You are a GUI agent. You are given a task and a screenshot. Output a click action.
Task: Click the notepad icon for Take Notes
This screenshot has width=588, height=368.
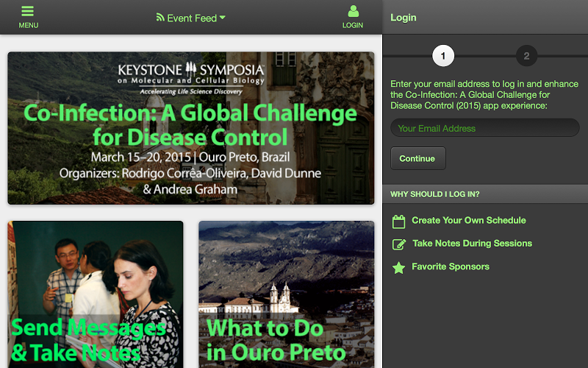point(399,244)
